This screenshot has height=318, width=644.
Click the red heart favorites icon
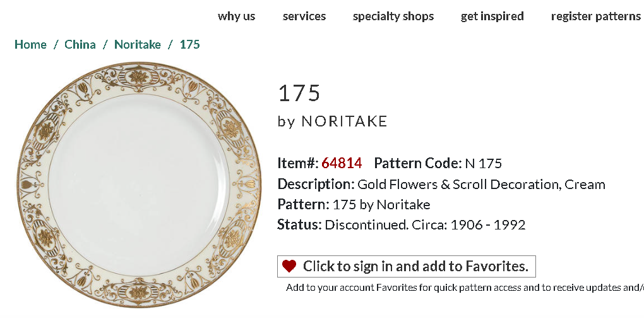[289, 266]
